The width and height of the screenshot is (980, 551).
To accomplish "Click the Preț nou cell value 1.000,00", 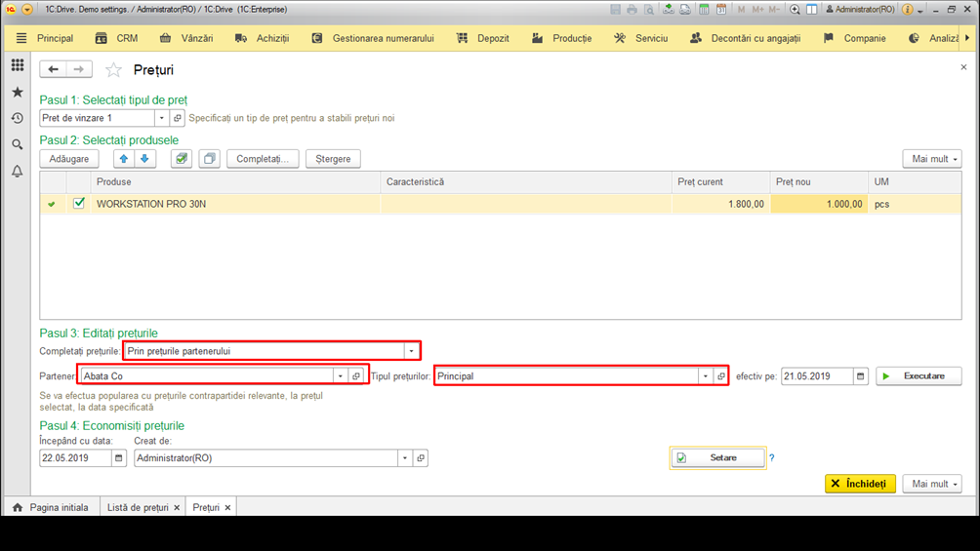I will tap(819, 204).
